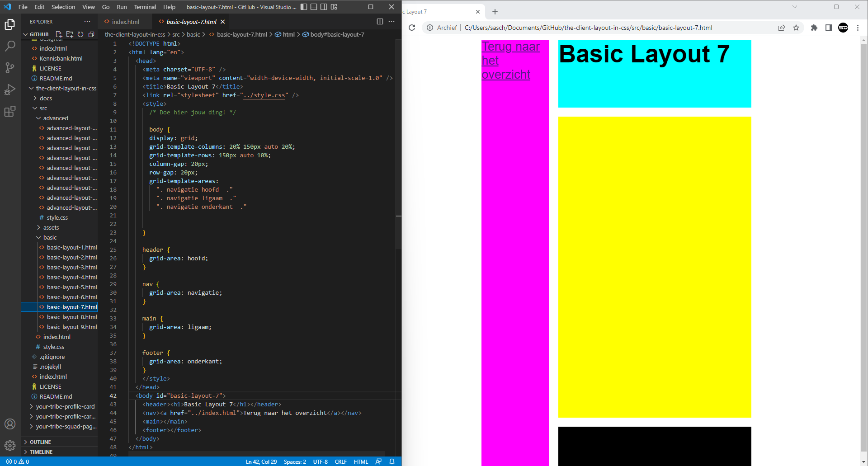Collapse the advanced folder
The image size is (868, 466).
[x=52, y=118]
